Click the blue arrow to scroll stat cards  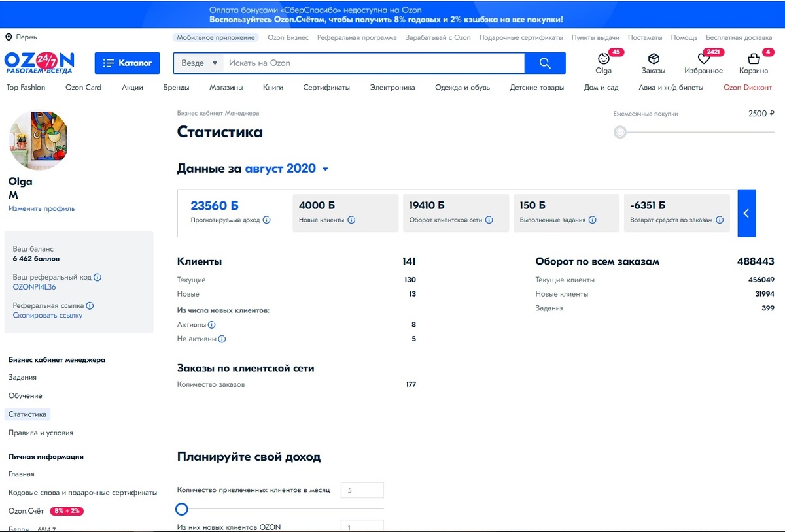click(x=747, y=213)
